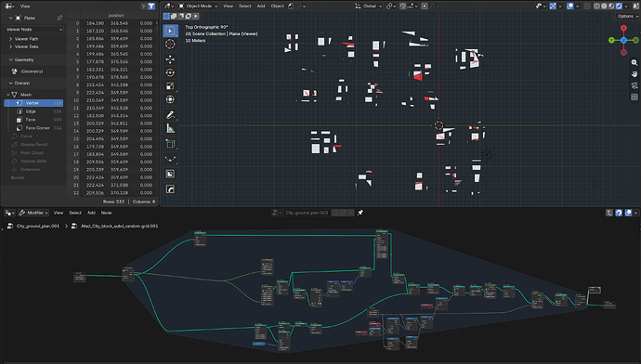641x364 pixels.
Task: Select the Face domain row
Action: [x=33, y=120]
